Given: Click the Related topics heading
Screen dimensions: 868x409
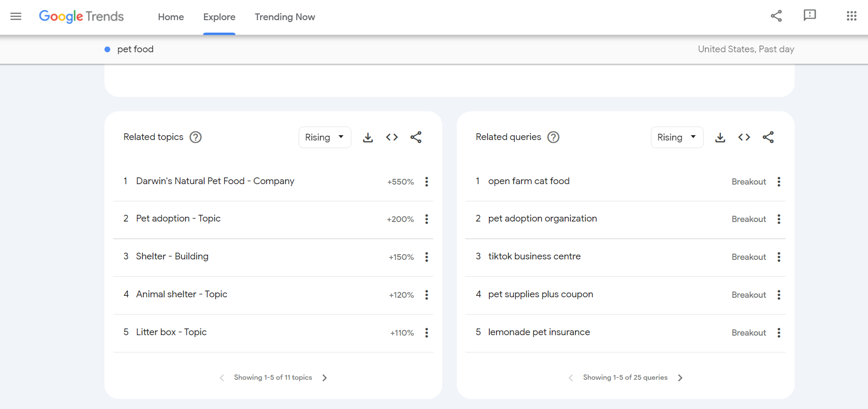Looking at the screenshot, I should click(153, 137).
